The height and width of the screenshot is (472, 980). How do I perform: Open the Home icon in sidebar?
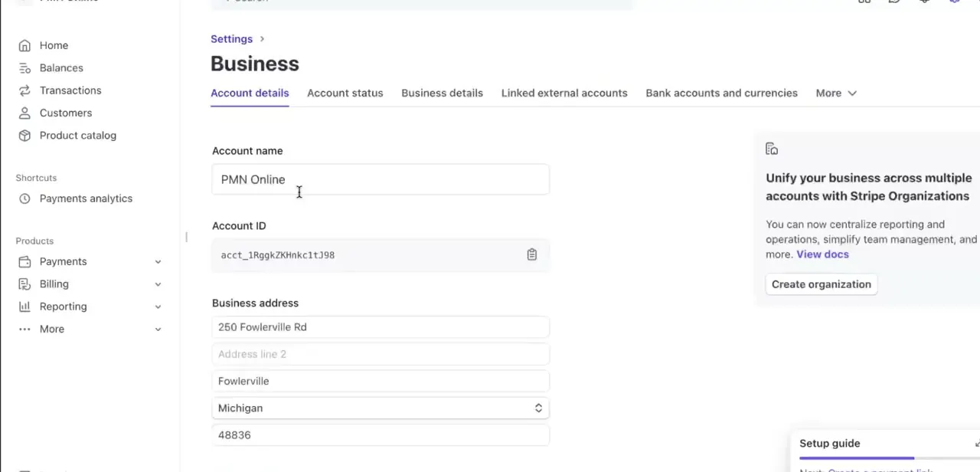coord(24,45)
